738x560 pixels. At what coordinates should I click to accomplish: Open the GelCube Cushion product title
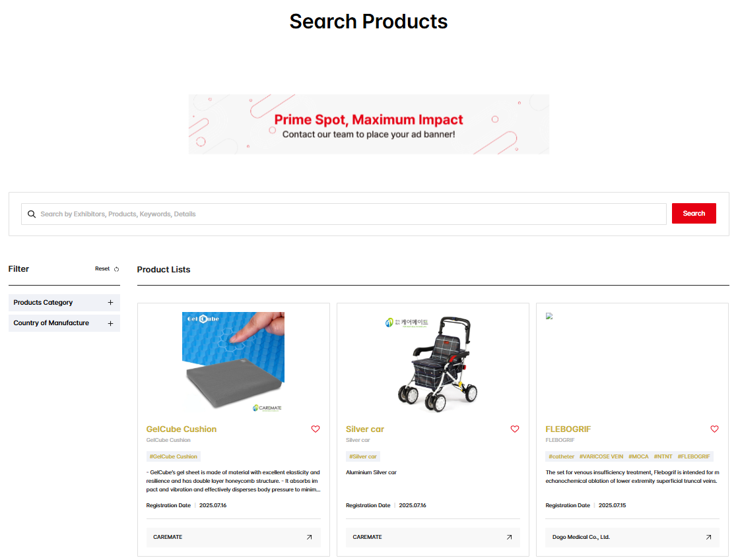click(x=182, y=429)
